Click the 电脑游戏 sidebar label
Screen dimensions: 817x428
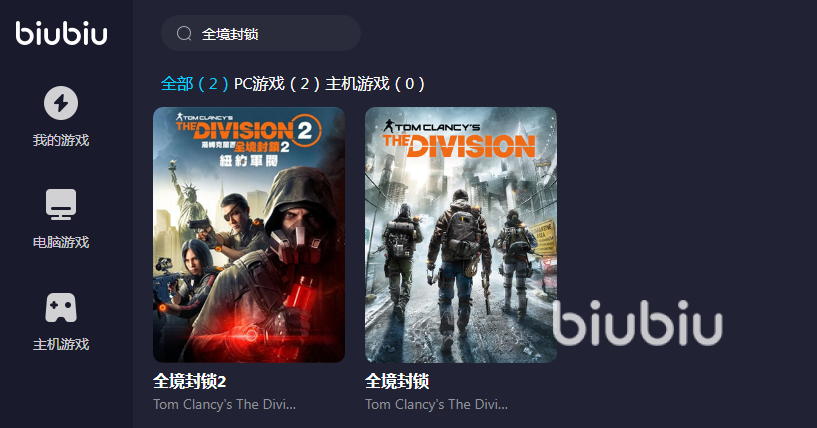click(61, 242)
